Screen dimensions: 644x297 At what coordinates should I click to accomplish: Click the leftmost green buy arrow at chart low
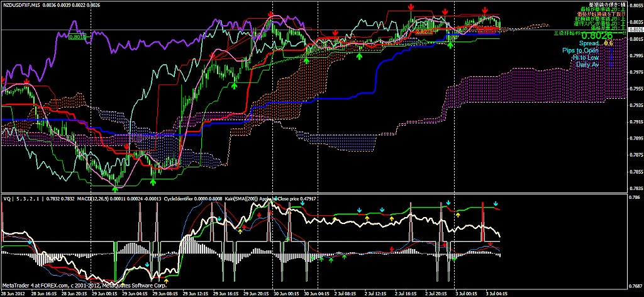pos(115,187)
